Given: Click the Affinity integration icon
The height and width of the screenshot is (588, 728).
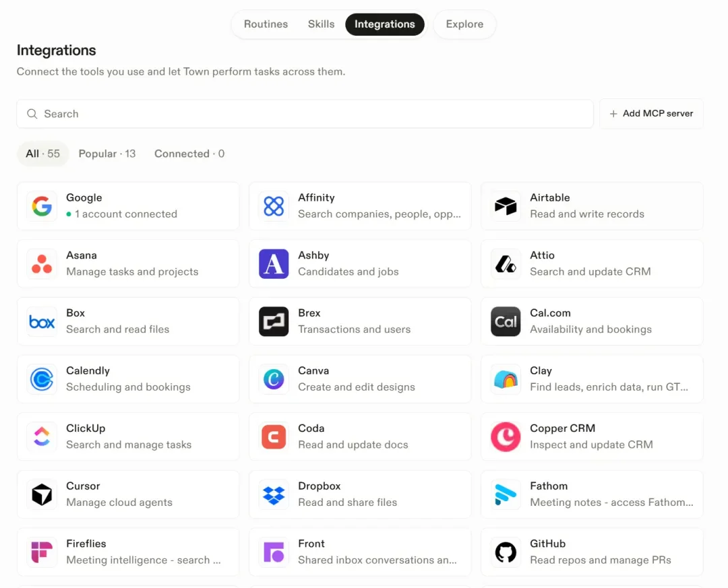Looking at the screenshot, I should [x=274, y=206].
